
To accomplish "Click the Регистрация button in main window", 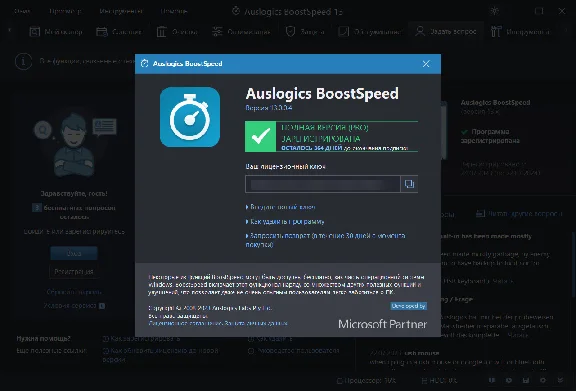I will tap(74, 272).
